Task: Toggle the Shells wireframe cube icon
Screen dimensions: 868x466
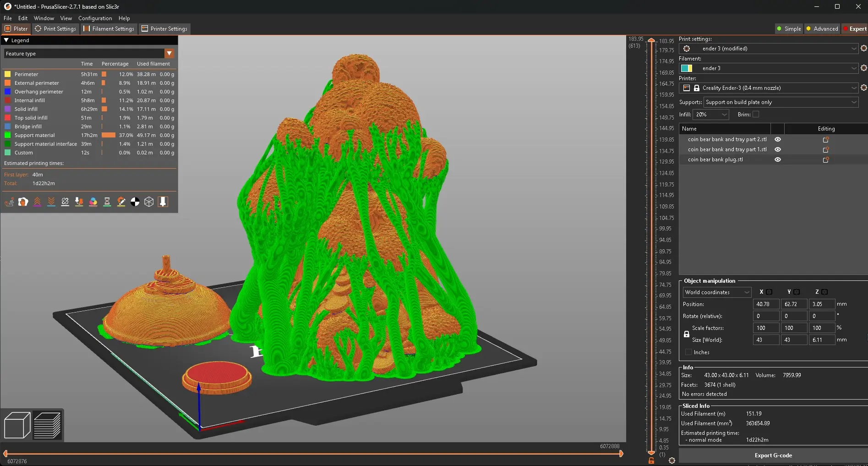Action: 149,202
